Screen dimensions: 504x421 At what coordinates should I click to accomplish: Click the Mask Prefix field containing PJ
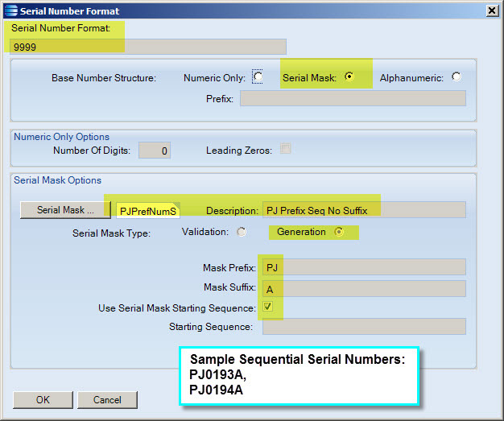point(364,267)
